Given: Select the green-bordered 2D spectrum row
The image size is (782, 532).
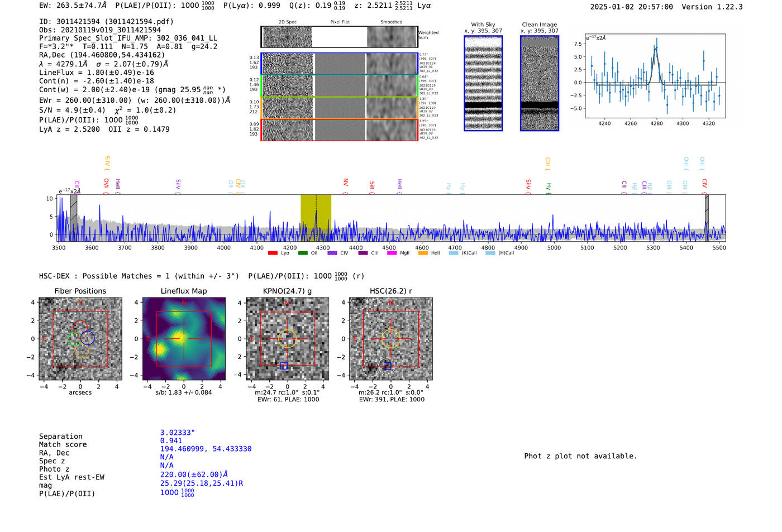Looking at the screenshot, I should (x=340, y=86).
